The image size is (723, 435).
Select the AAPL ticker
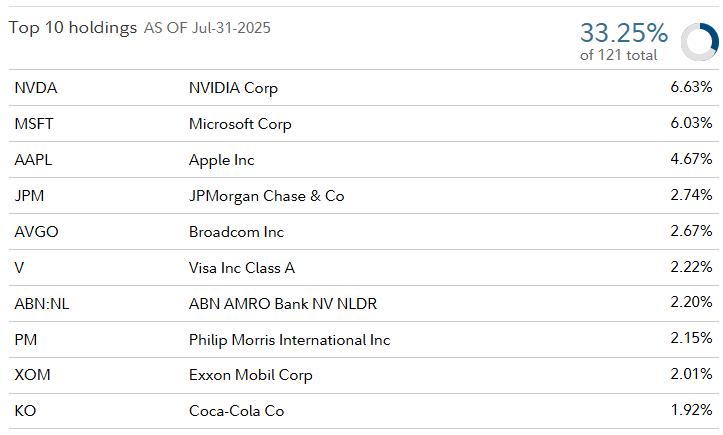34,160
